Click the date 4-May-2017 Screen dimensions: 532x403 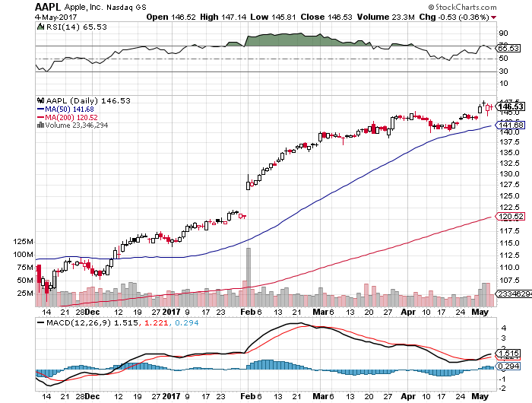(56, 17)
